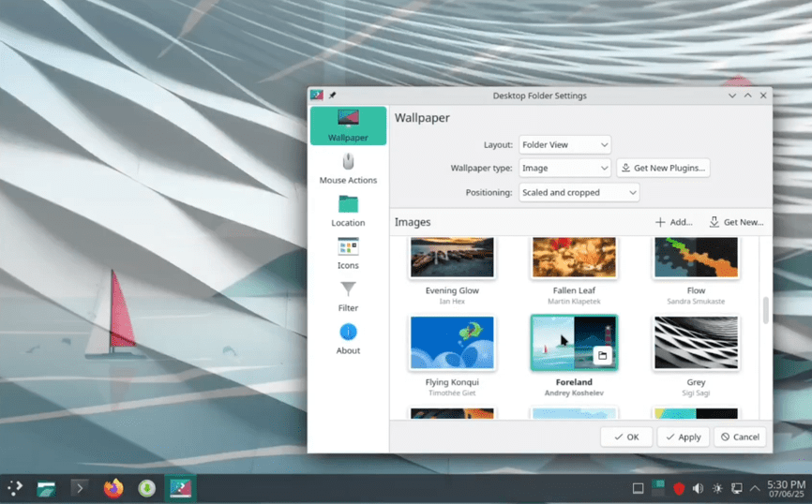Click the images list vertical scrollbar
Screen dimensions: 812x504
[766, 310]
